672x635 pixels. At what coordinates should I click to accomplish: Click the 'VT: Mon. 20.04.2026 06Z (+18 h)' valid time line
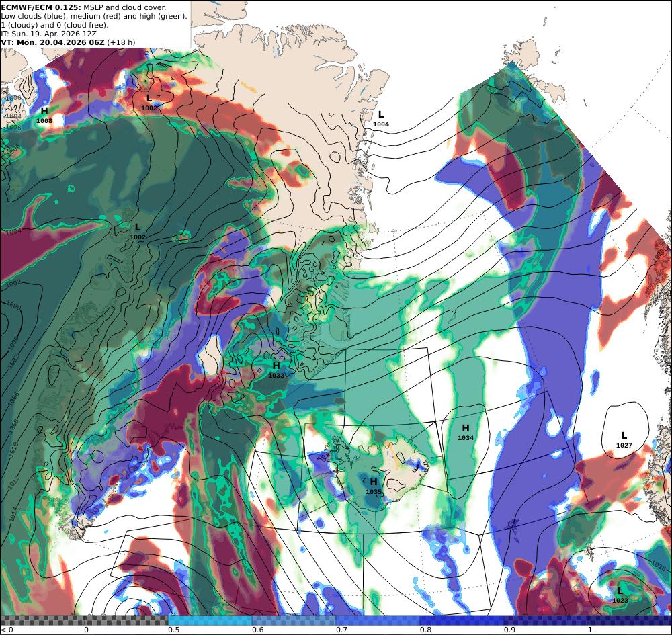(x=68, y=42)
